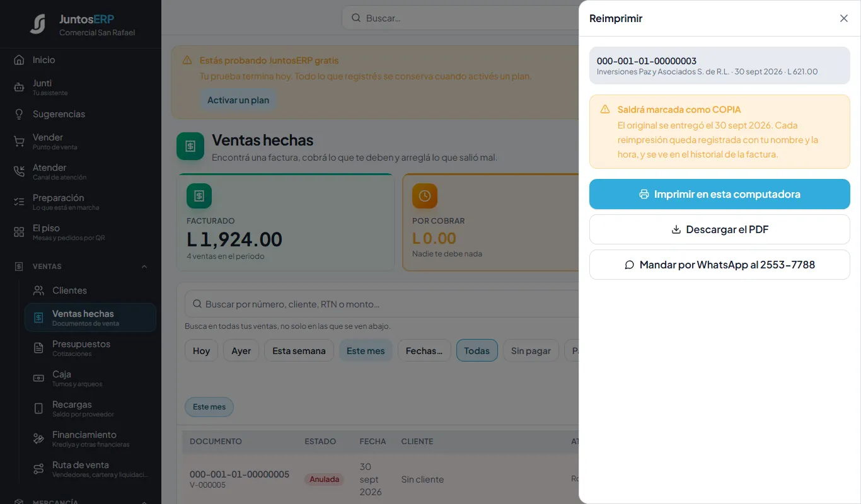The height and width of the screenshot is (504, 861).
Task: Click the JuntosERP logo icon
Action: [38, 24]
